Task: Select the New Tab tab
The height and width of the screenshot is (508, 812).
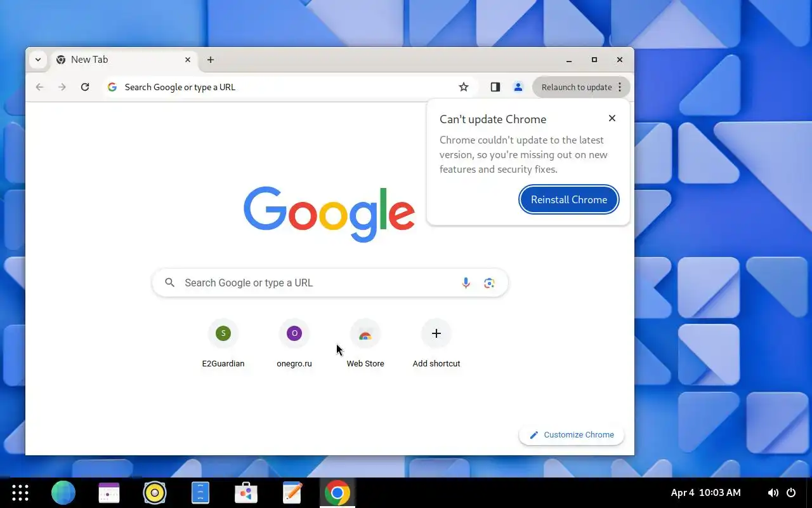Action: (124, 60)
